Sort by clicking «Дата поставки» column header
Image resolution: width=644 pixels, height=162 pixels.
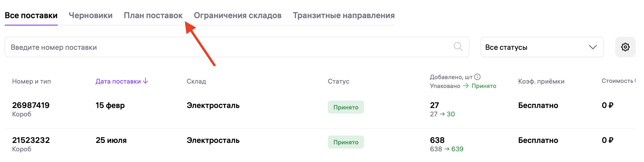117,81
